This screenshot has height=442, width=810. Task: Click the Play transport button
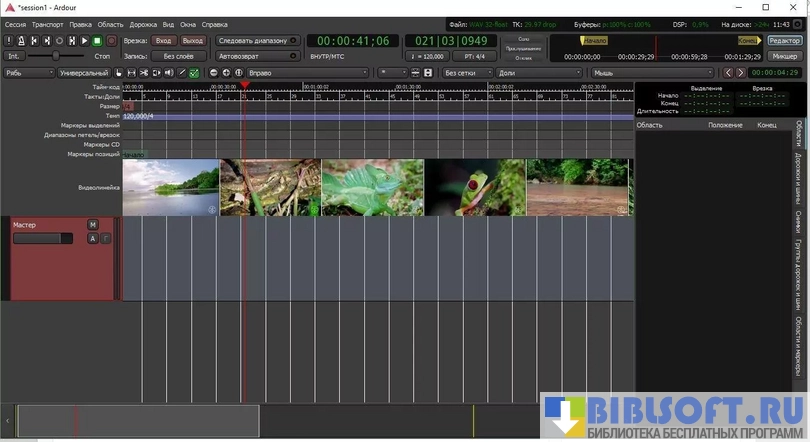84,41
